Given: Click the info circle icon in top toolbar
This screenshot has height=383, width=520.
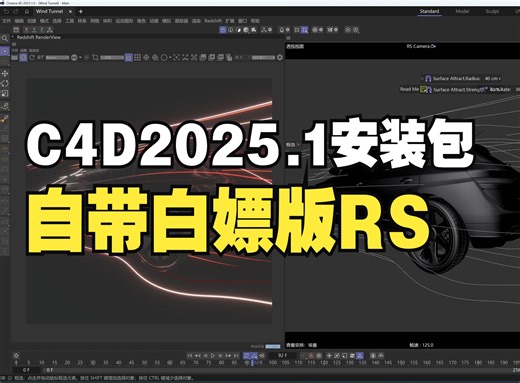Looking at the screenshot, I should (x=230, y=30).
